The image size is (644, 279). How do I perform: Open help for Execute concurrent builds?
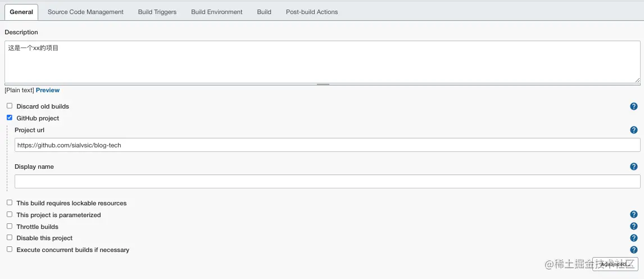[x=634, y=250]
